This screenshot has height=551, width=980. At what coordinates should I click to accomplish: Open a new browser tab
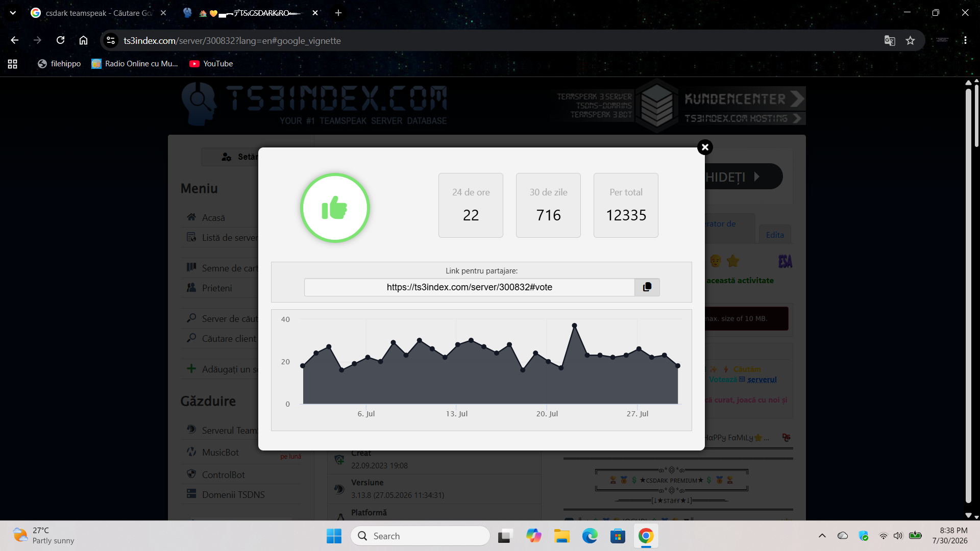pyautogui.click(x=338, y=13)
